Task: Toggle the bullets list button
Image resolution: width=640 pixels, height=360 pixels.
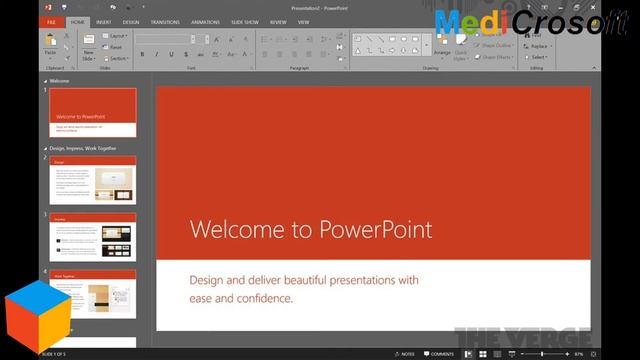Action: [x=265, y=40]
